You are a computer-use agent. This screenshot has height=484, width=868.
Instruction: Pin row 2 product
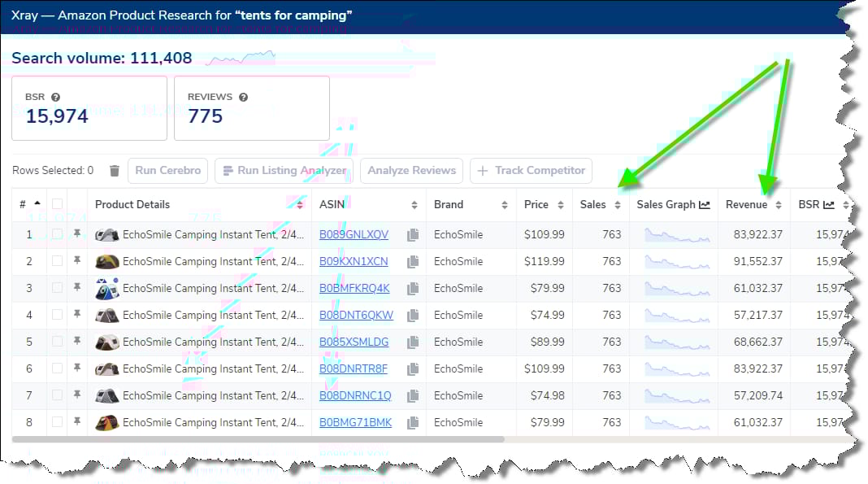[77, 260]
